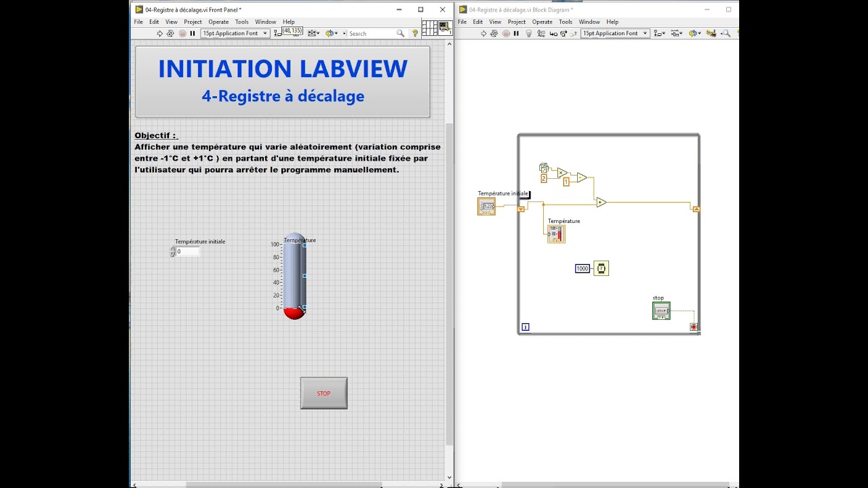Image resolution: width=868 pixels, height=488 pixels.
Task: Open font dropdown in Block Diagram toolbar
Action: (x=615, y=33)
